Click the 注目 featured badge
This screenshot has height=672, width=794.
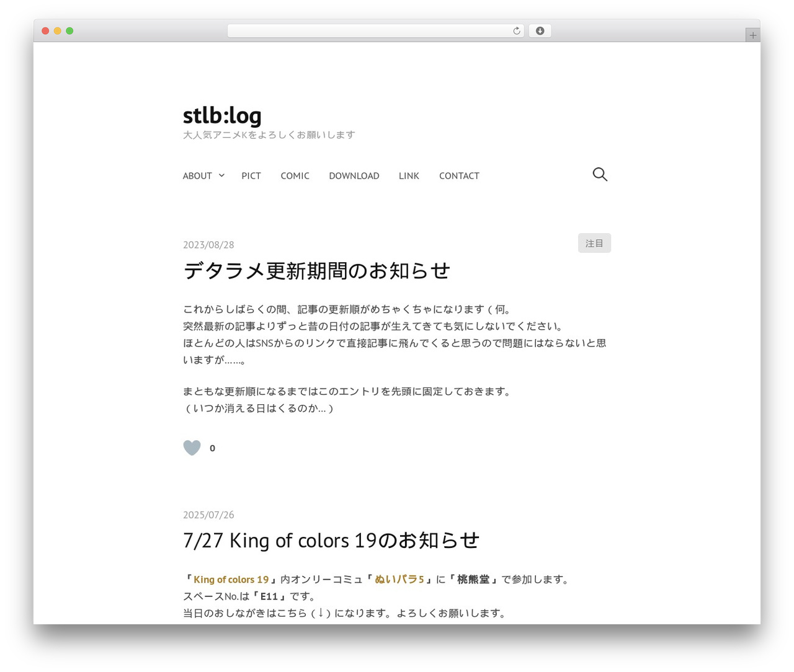594,243
